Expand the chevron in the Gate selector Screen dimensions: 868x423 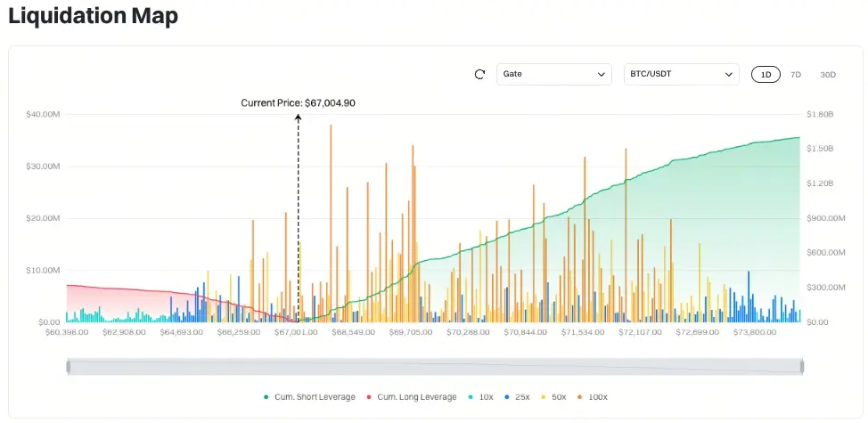[602, 75]
